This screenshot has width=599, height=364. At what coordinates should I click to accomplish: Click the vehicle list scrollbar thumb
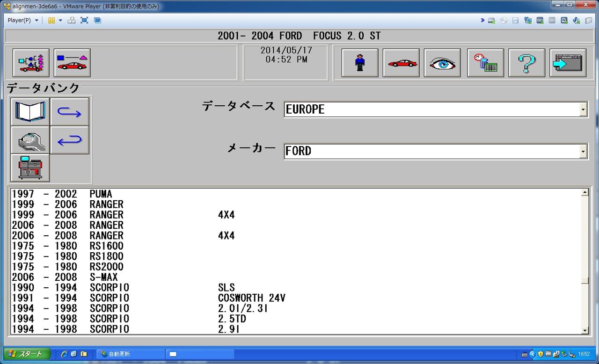click(x=584, y=280)
